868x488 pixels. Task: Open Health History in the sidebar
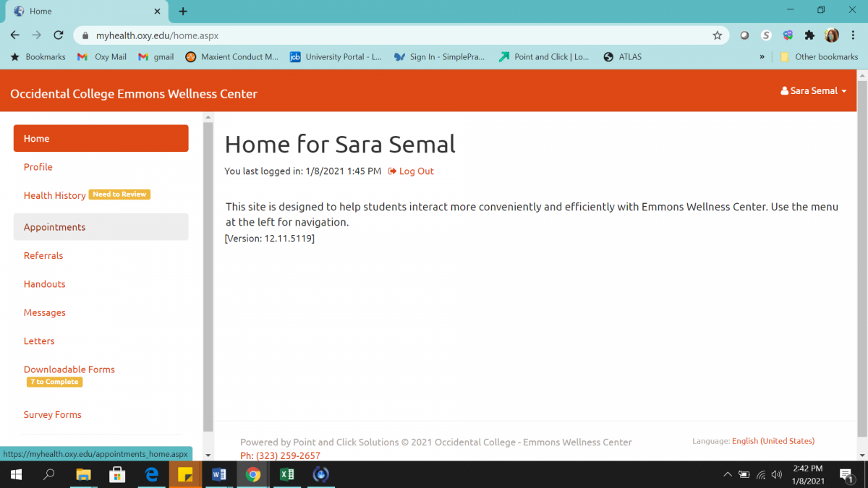(55, 195)
